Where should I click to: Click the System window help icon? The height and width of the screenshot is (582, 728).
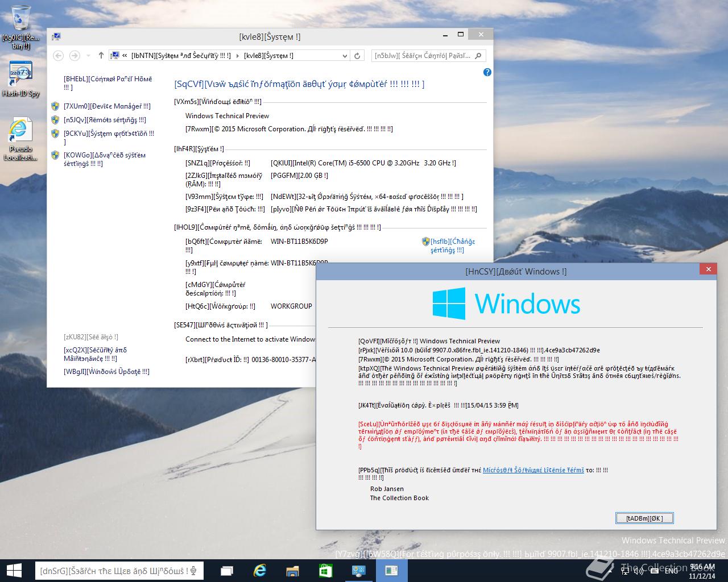(x=487, y=72)
